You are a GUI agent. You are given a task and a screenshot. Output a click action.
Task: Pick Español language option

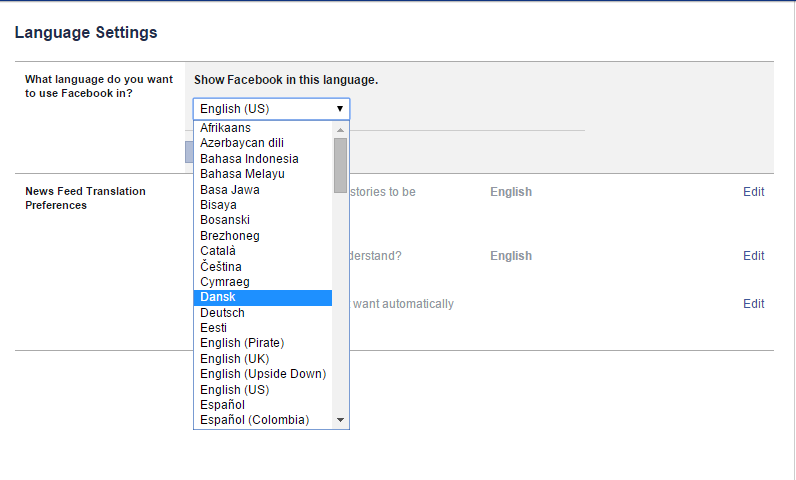(263, 405)
